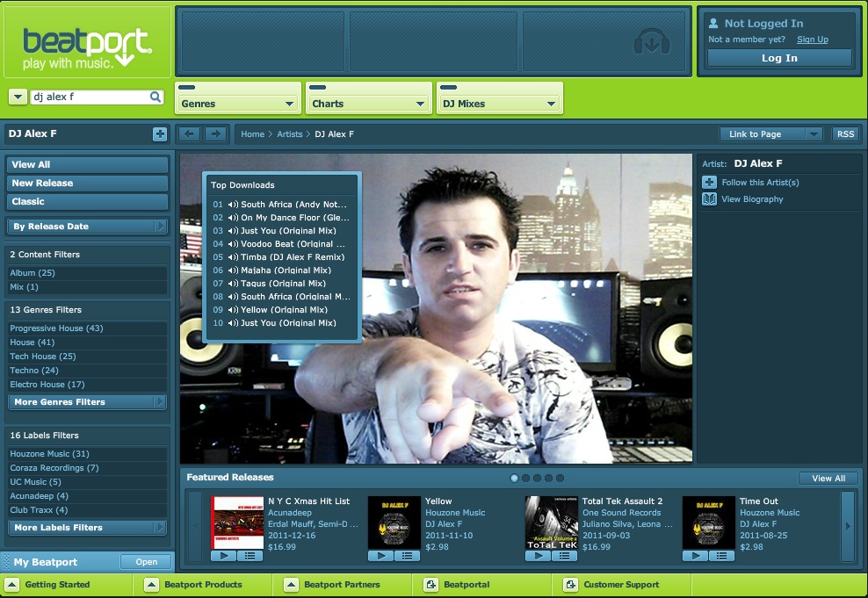Preview South Africa (Andy Not...) speaker icon

click(x=233, y=205)
